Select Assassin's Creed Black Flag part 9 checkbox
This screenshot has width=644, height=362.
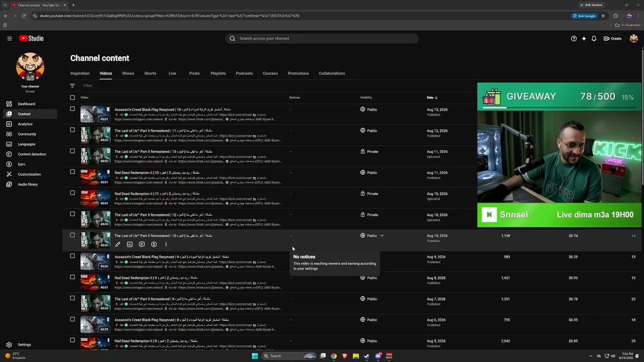click(x=72, y=256)
